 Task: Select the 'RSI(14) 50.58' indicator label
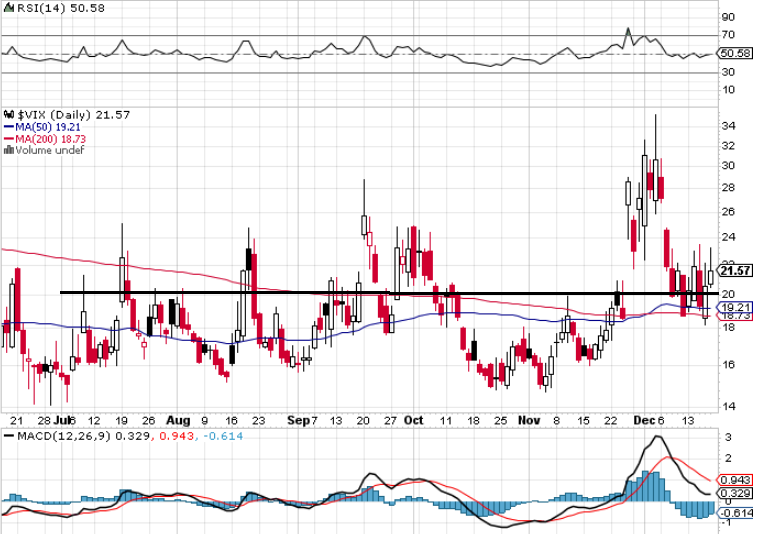[61, 8]
